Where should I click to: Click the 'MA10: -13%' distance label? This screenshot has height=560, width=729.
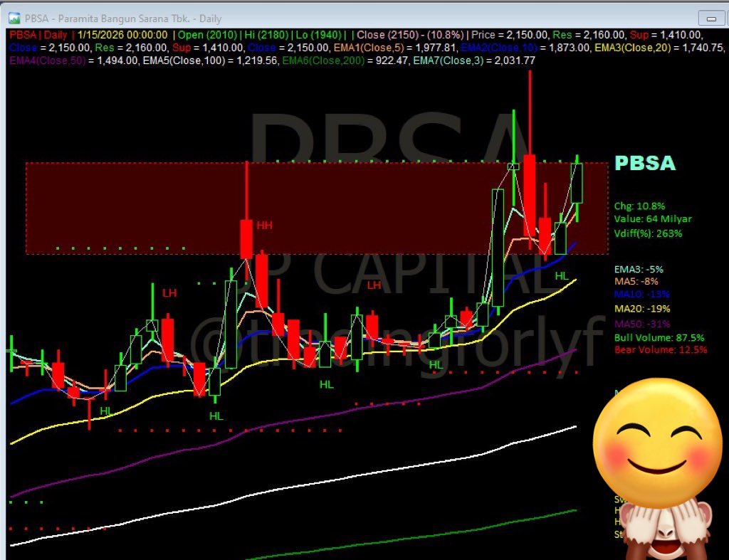pos(641,294)
